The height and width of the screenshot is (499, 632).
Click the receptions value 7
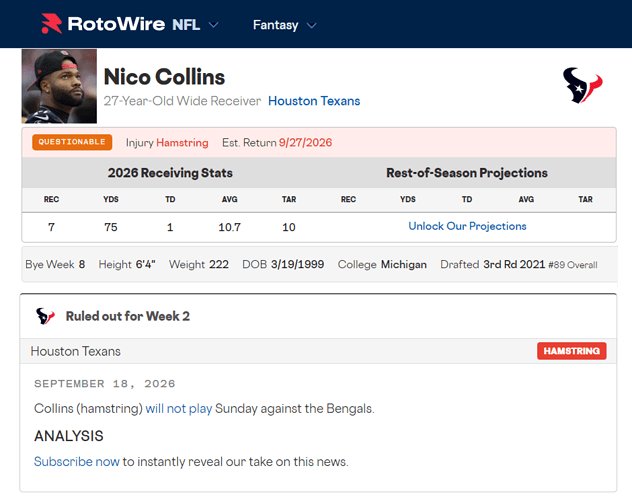(x=51, y=227)
